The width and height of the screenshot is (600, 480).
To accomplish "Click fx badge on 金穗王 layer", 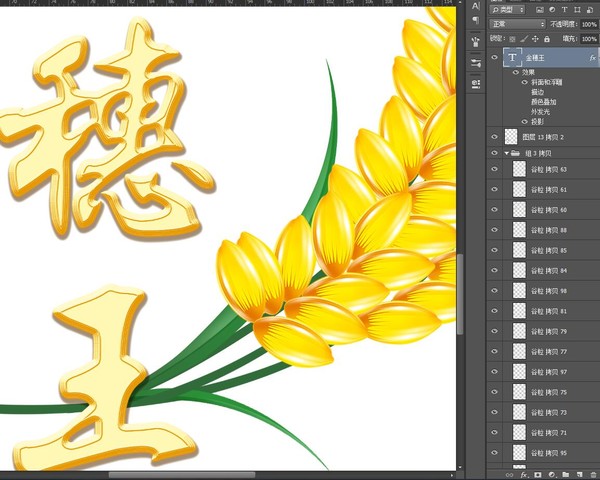I will (593, 58).
